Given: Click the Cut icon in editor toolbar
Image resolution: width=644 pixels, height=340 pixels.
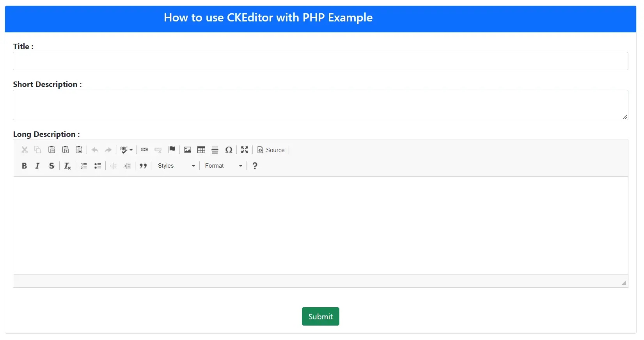Looking at the screenshot, I should click(25, 150).
